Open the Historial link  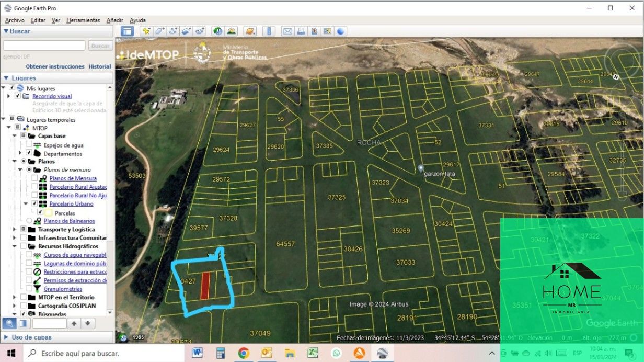[100, 66]
